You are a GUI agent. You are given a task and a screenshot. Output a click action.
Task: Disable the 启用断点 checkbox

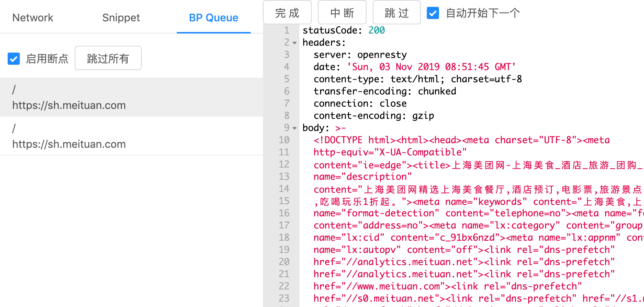pos(14,59)
